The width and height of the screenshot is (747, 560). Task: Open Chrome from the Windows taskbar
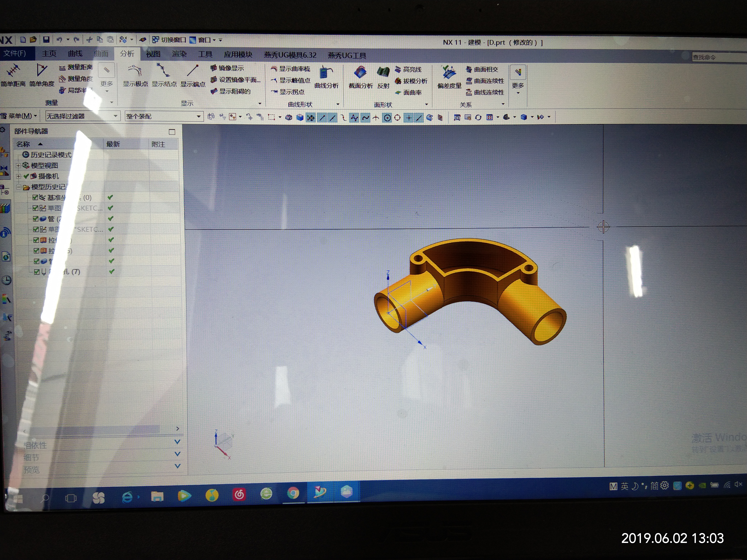(x=293, y=494)
